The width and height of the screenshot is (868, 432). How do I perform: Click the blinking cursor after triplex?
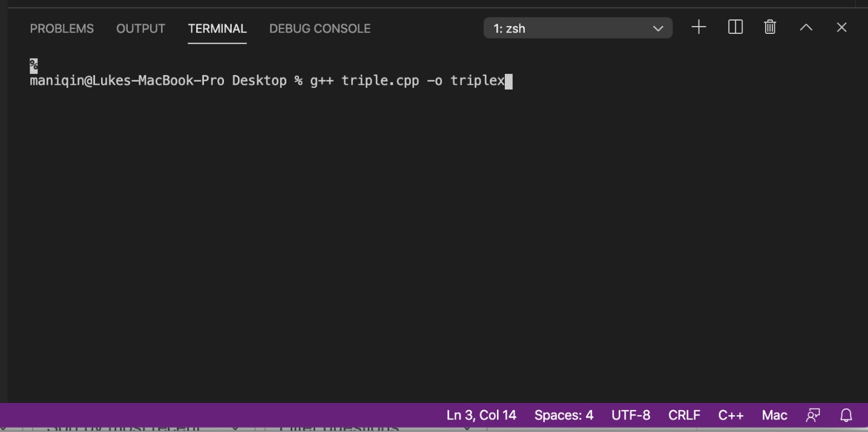509,80
